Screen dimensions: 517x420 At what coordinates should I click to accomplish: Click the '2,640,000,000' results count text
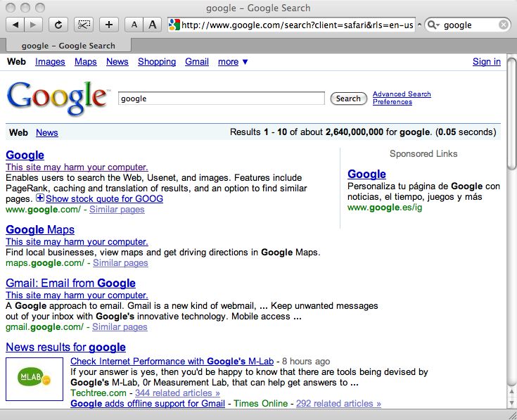coord(354,132)
